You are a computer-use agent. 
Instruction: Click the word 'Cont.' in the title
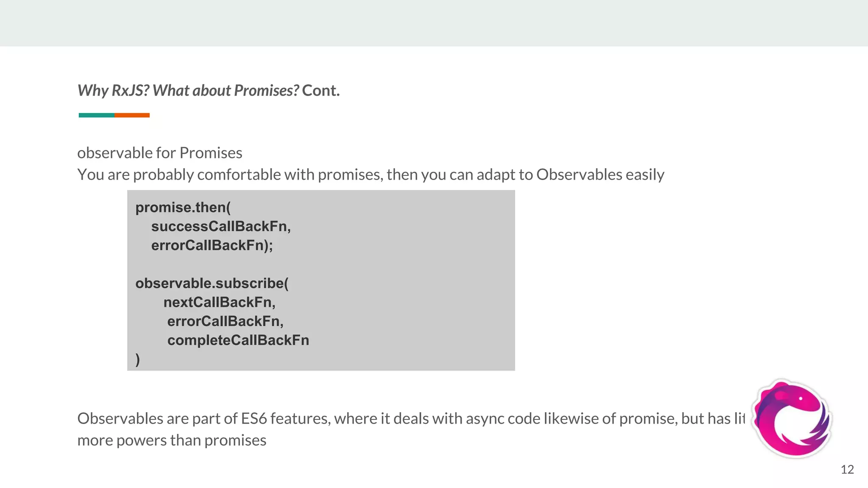(321, 91)
